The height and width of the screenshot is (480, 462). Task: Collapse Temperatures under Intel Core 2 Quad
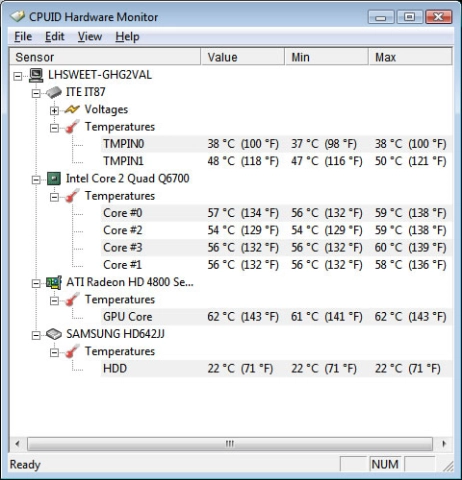click(x=54, y=197)
